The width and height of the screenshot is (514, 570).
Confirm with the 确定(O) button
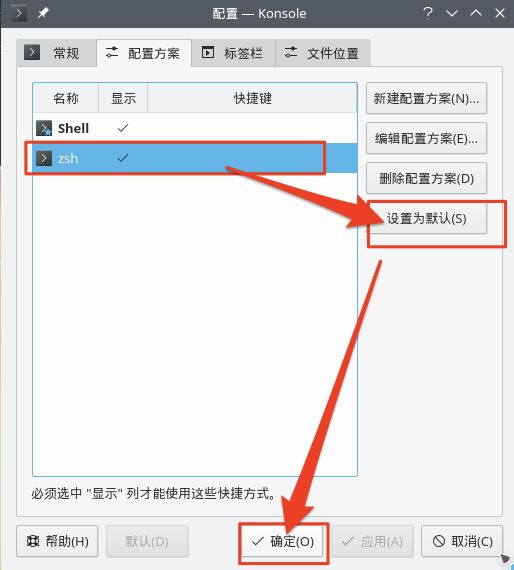[282, 541]
